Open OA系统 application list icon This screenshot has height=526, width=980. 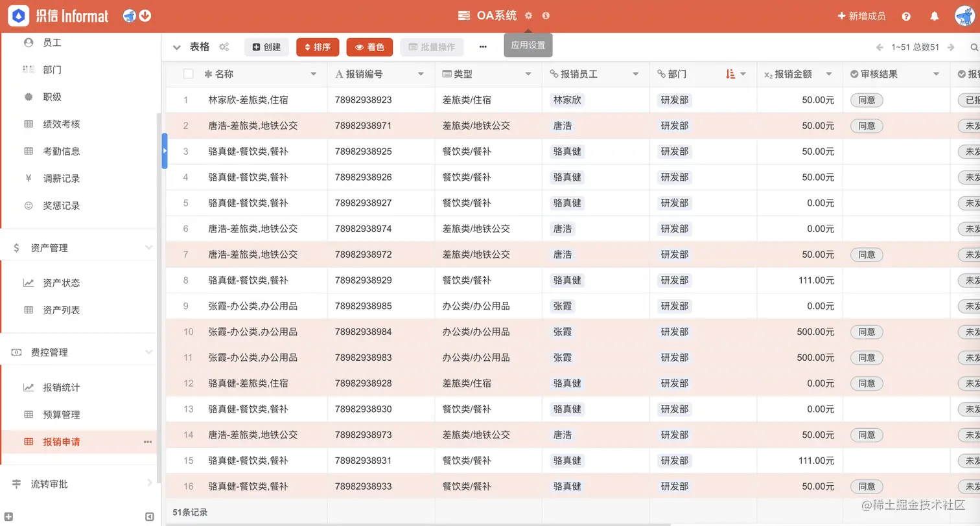(464, 16)
